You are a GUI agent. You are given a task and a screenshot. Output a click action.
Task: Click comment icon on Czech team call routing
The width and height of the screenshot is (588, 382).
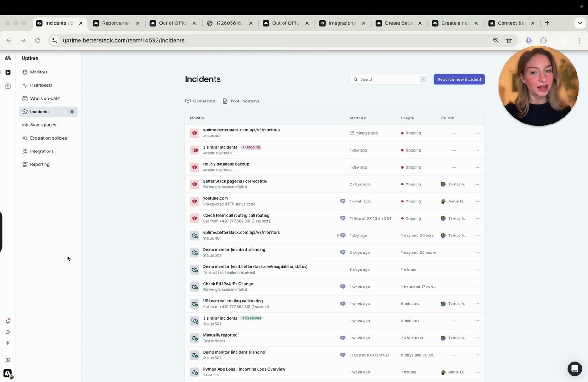tap(343, 218)
